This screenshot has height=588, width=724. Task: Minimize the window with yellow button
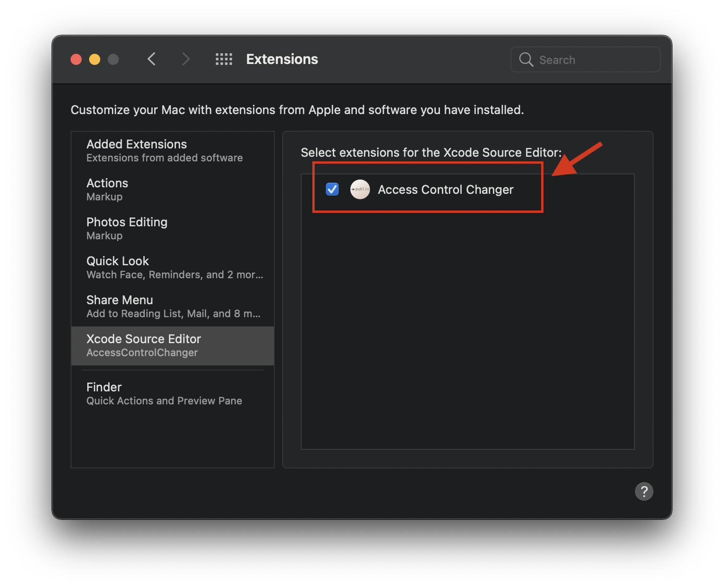[95, 59]
